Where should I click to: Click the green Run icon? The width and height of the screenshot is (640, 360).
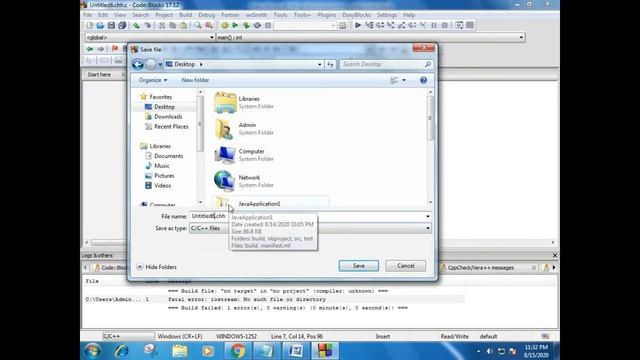(x=235, y=25)
